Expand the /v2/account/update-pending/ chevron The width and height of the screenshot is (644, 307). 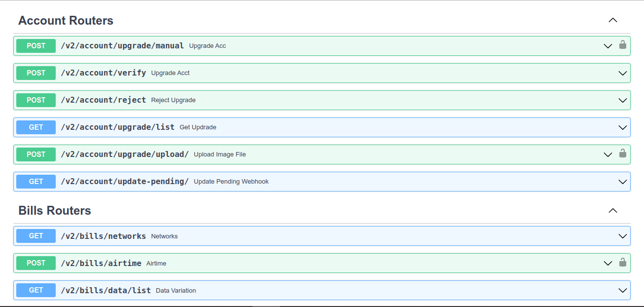(622, 182)
